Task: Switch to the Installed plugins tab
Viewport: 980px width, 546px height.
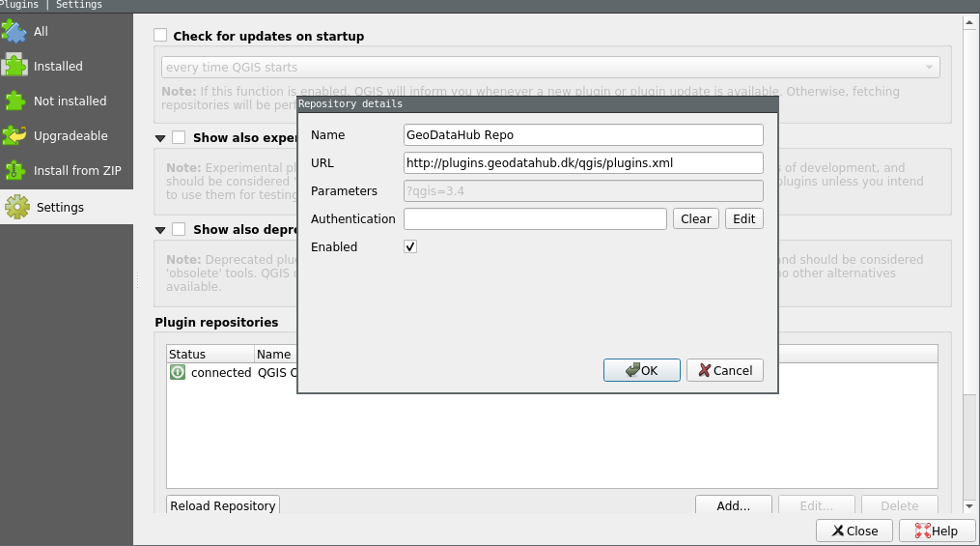Action: 67,67
